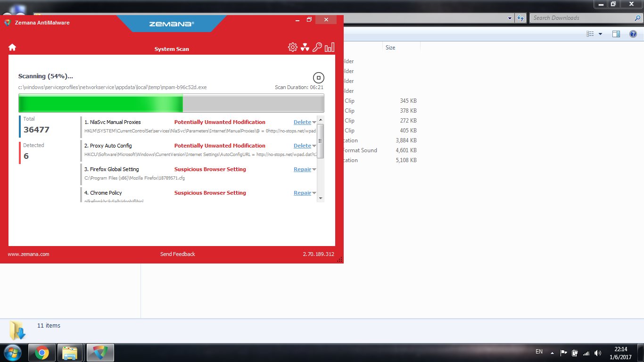Open Explorer help

pos(634,34)
